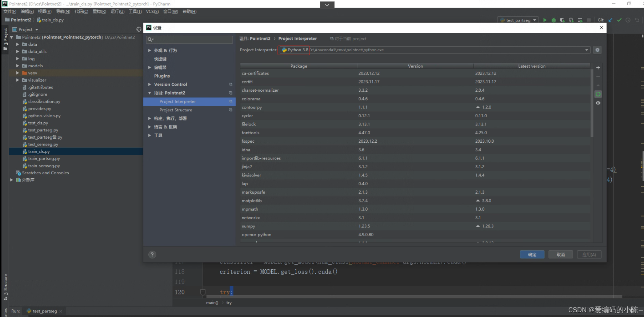
Task: Expand the models folder in project tree
Action: coord(17,66)
